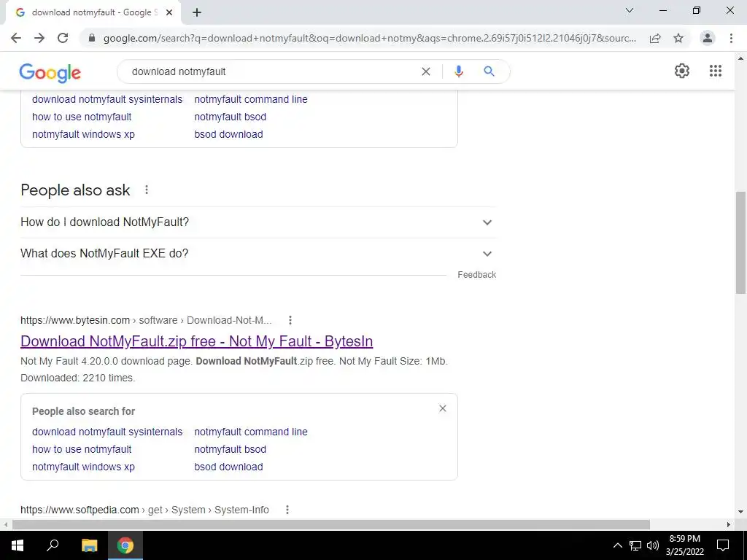
Task: Click the lock icon in address bar
Action: (x=92, y=38)
